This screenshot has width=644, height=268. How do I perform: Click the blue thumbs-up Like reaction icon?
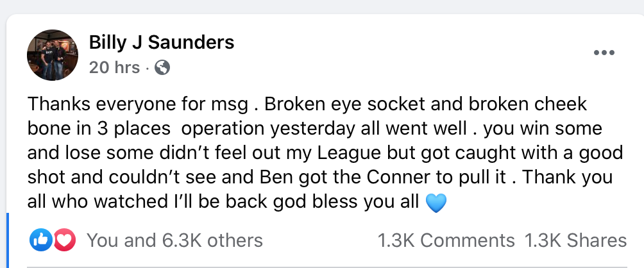point(41,240)
